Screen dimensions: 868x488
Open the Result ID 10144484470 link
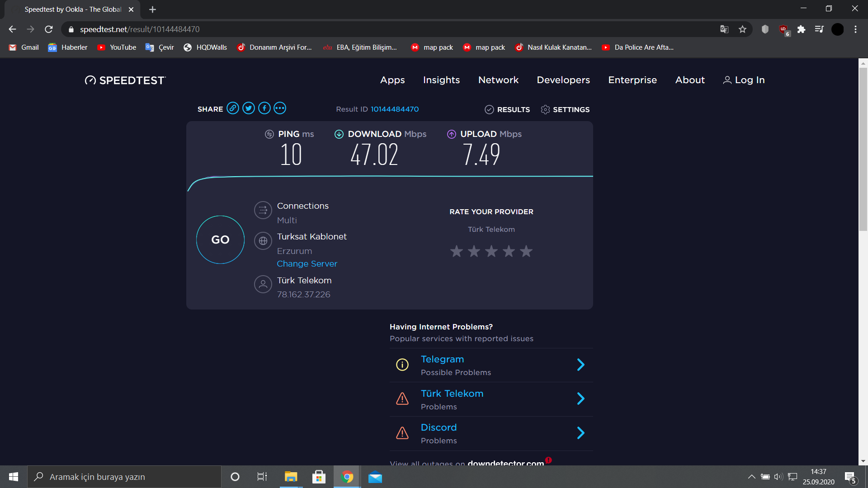coord(395,109)
